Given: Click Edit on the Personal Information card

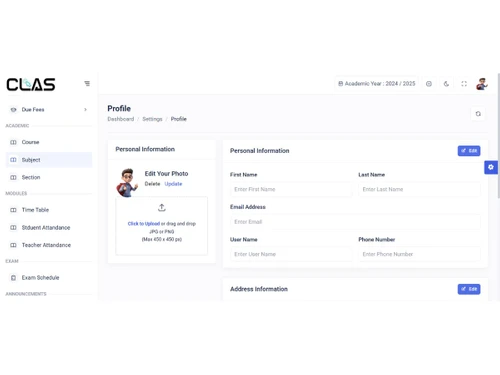Looking at the screenshot, I should [469, 151].
